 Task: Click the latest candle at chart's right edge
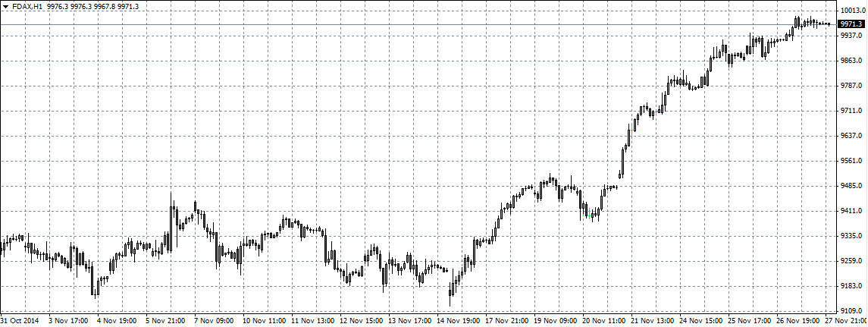point(829,24)
